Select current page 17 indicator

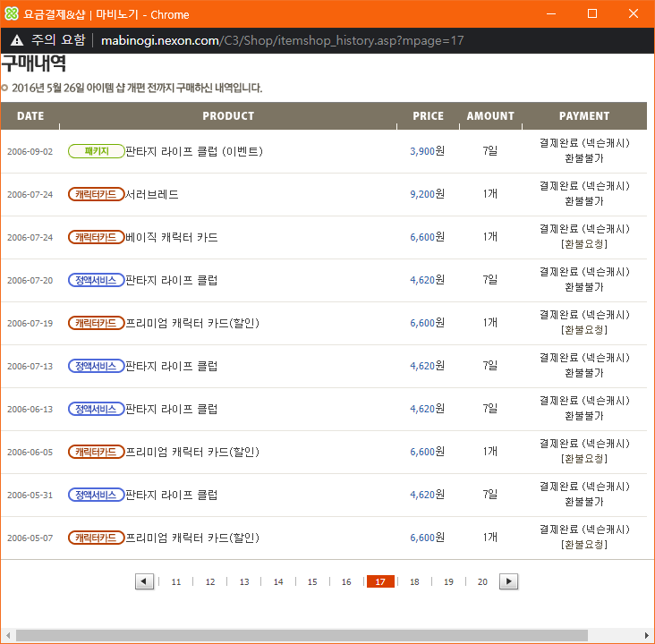pos(380,581)
